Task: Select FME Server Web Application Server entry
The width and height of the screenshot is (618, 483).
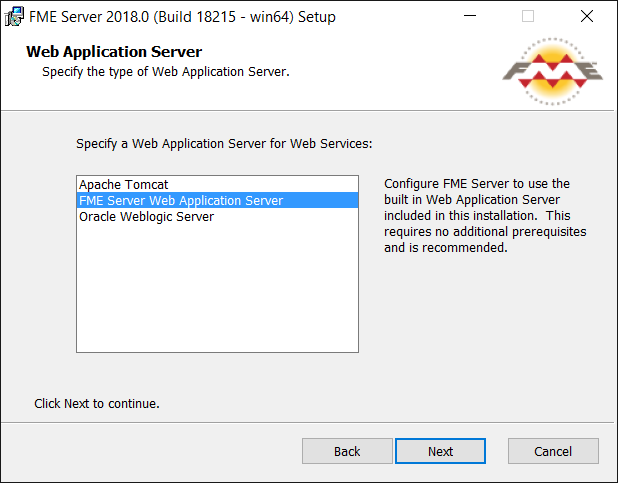Action: pyautogui.click(x=217, y=200)
